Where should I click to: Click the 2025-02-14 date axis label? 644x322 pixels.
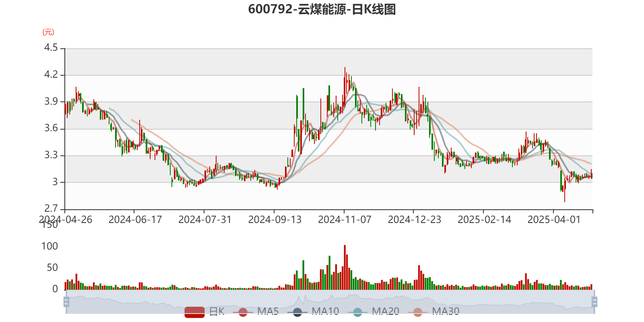pos(484,219)
